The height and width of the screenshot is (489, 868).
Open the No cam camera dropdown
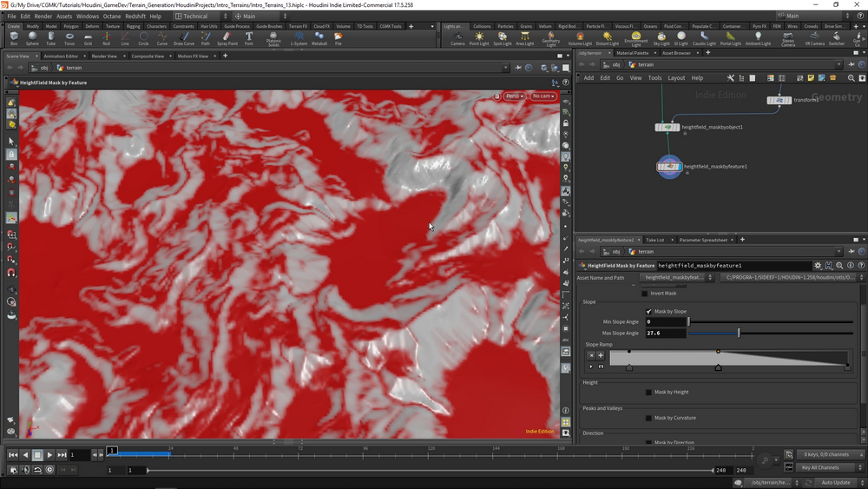pyautogui.click(x=543, y=96)
